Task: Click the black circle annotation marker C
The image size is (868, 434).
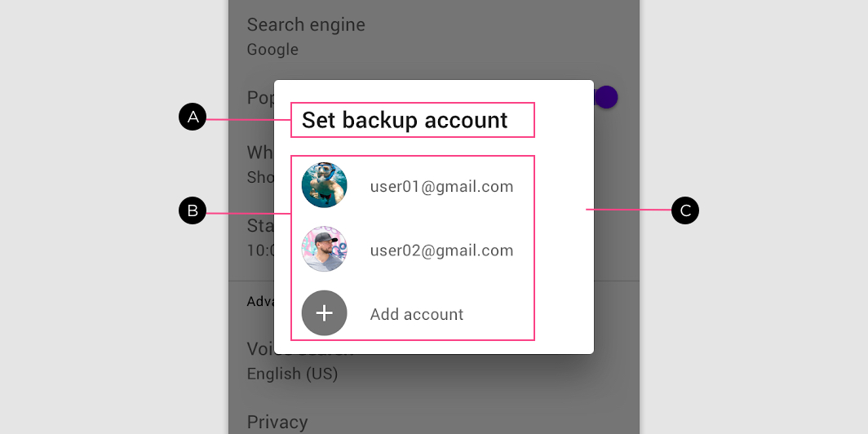Action: coord(685,210)
